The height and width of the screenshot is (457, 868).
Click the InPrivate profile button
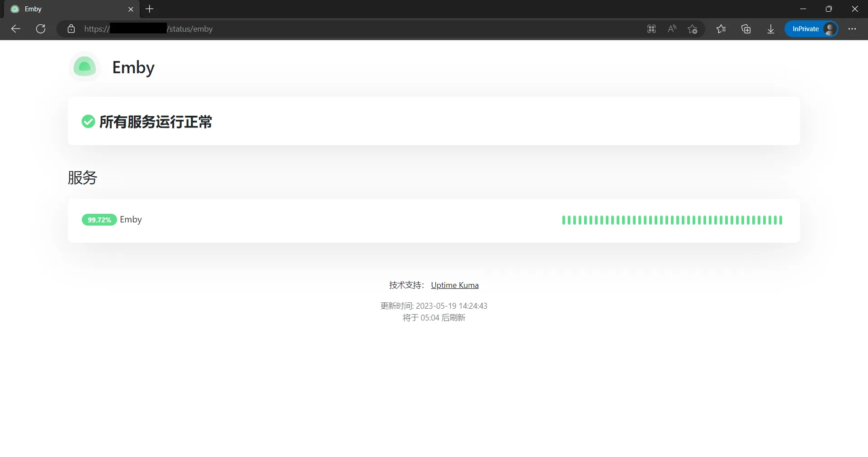tap(811, 29)
